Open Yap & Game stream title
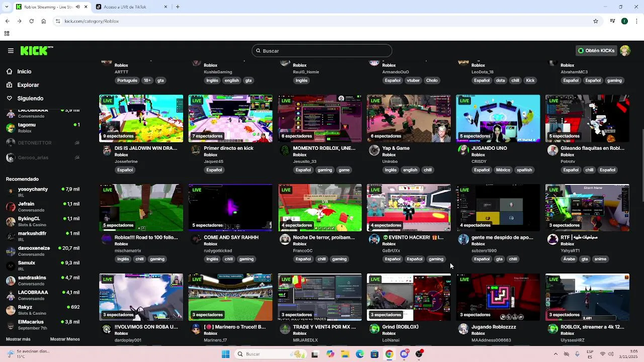 [396, 148]
